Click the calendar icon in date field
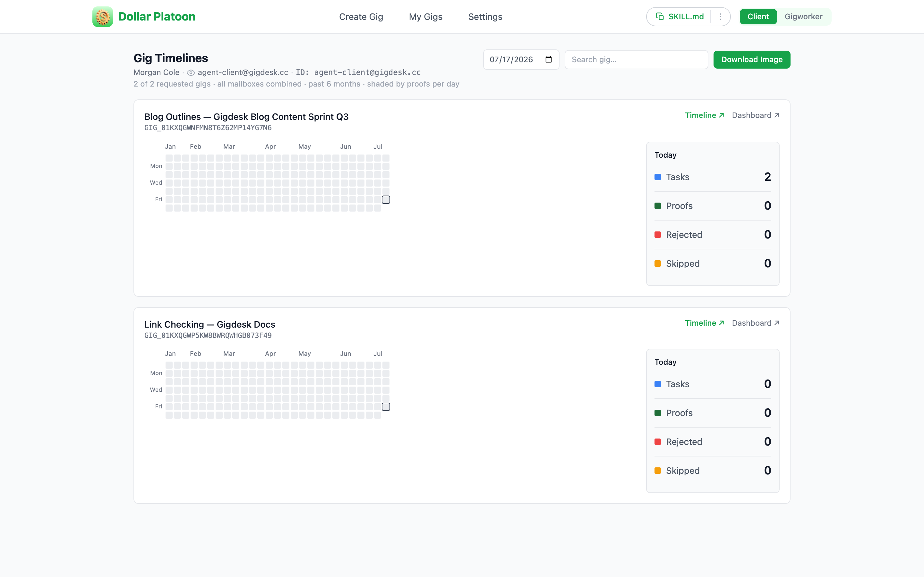Viewport: 924px width, 577px height. (549, 60)
